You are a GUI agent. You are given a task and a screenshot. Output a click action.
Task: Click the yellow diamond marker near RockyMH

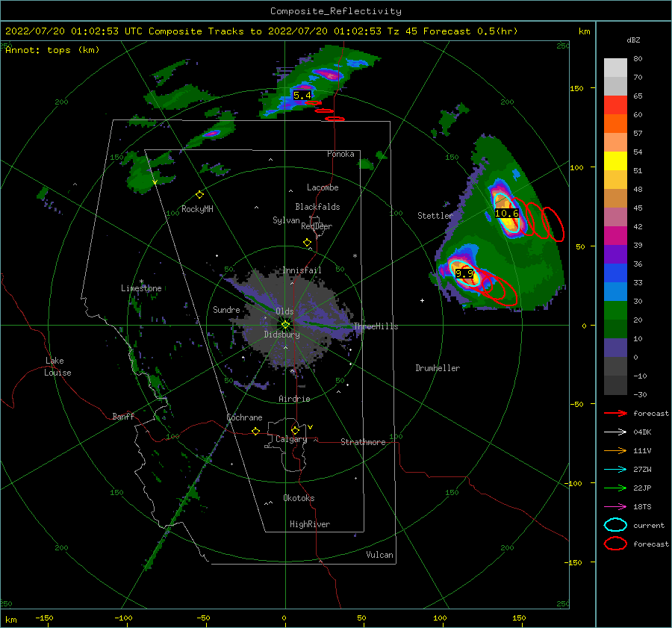click(x=199, y=195)
